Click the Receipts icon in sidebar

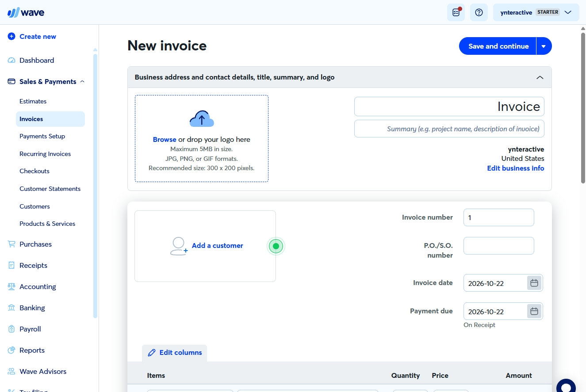click(x=11, y=266)
